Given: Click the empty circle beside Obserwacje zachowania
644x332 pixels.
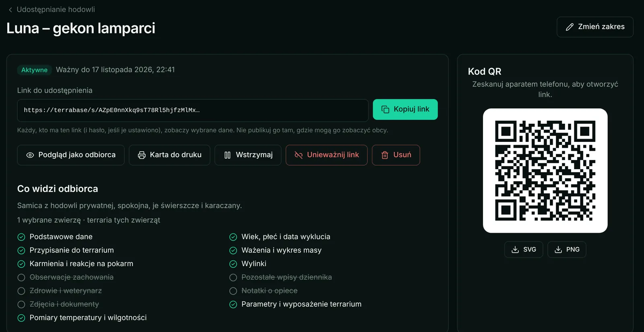Looking at the screenshot, I should coord(21,277).
